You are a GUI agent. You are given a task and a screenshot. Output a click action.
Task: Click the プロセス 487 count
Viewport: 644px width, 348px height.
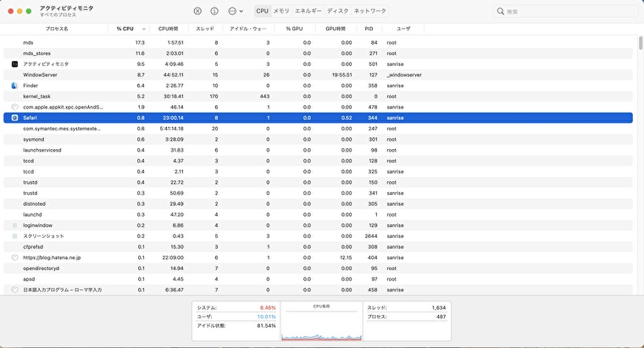(406, 317)
